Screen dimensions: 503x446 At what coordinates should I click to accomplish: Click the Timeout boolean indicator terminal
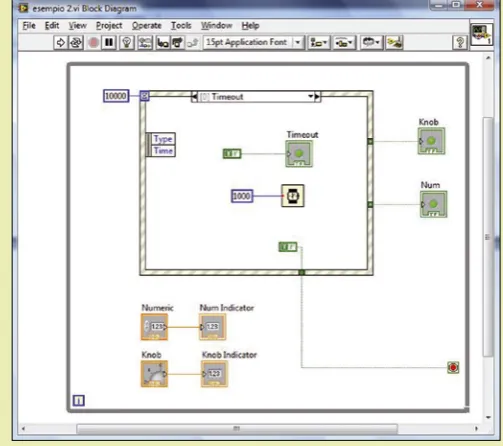click(299, 154)
